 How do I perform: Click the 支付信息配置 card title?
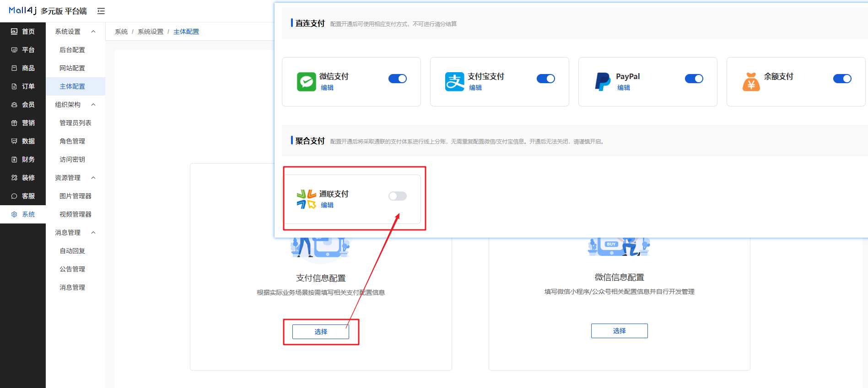[x=321, y=278]
